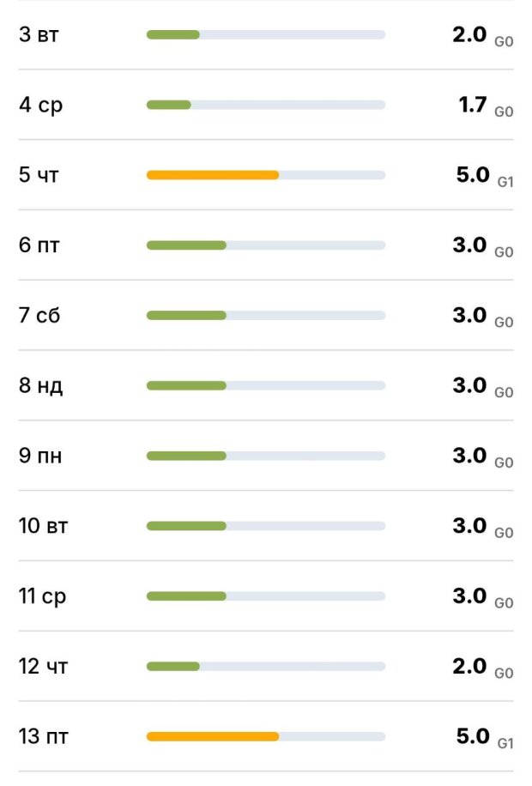Select the 4 ср date label
Image resolution: width=532 pixels, height=786 pixels.
[x=40, y=106]
